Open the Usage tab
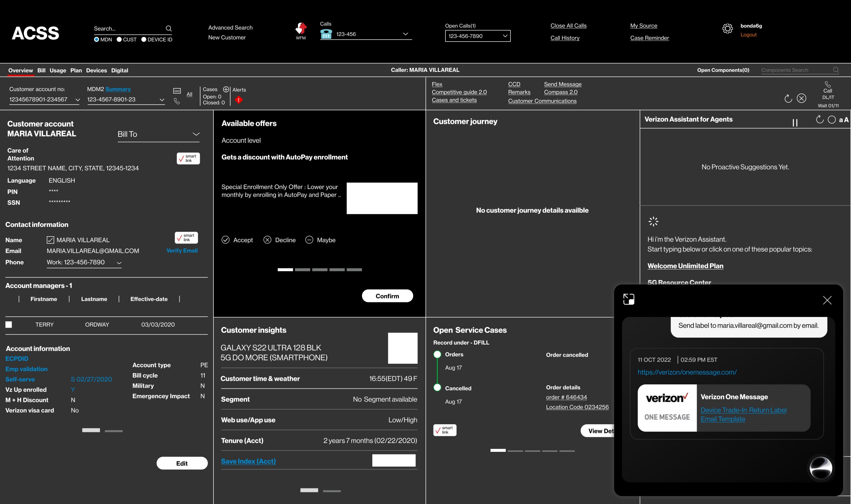This screenshot has width=851, height=504. [x=58, y=70]
